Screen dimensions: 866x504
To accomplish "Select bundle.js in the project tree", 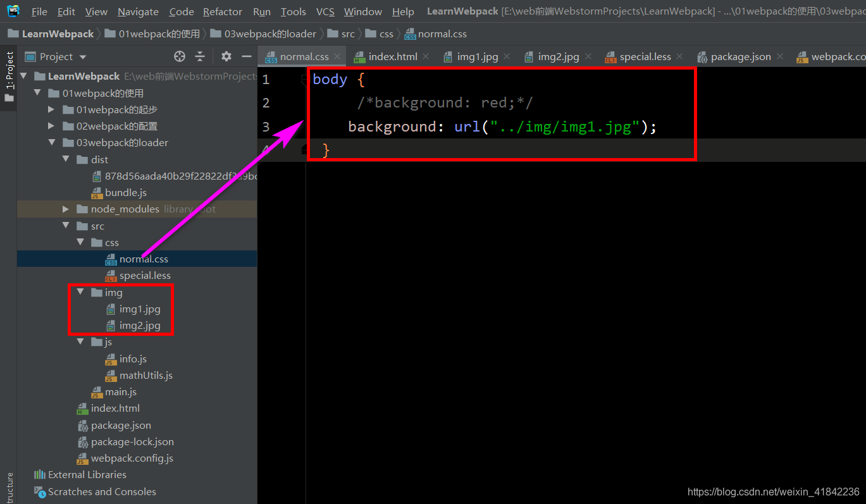I will [126, 192].
